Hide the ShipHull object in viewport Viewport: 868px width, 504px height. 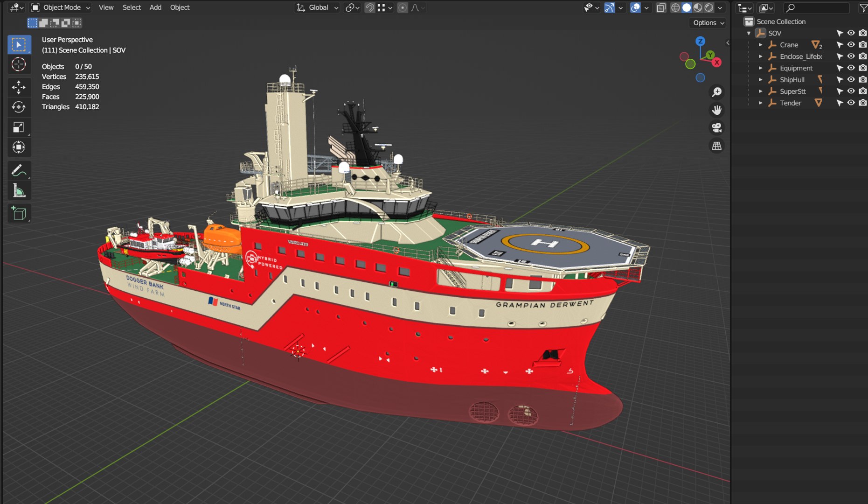coord(851,79)
